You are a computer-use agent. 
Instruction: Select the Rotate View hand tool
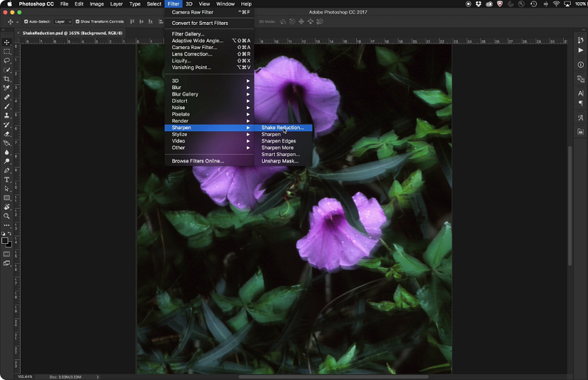[x=7, y=207]
